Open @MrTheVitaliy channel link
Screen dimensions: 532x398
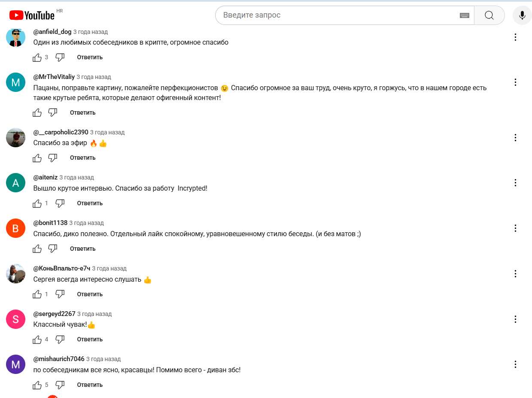pos(54,77)
